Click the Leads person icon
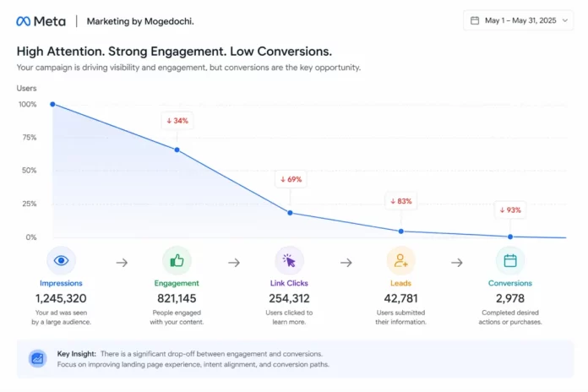588x392 pixels. click(x=400, y=261)
